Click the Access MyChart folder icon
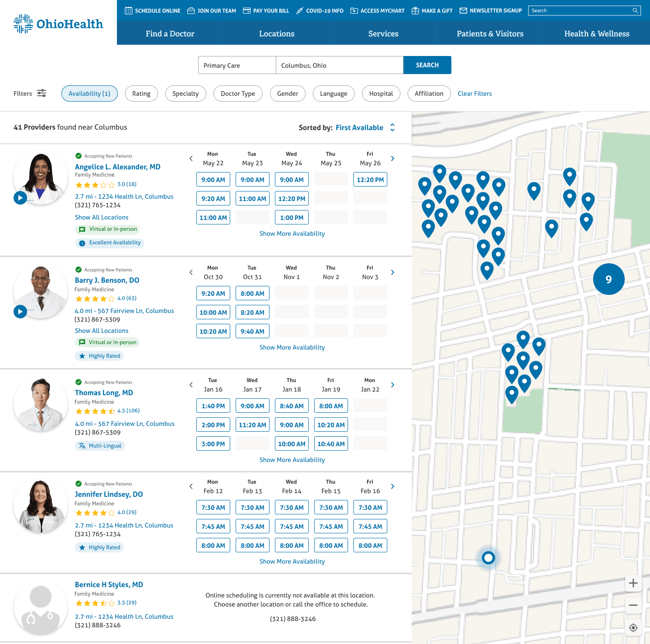Image resolution: width=650 pixels, height=644 pixels. coord(354,10)
